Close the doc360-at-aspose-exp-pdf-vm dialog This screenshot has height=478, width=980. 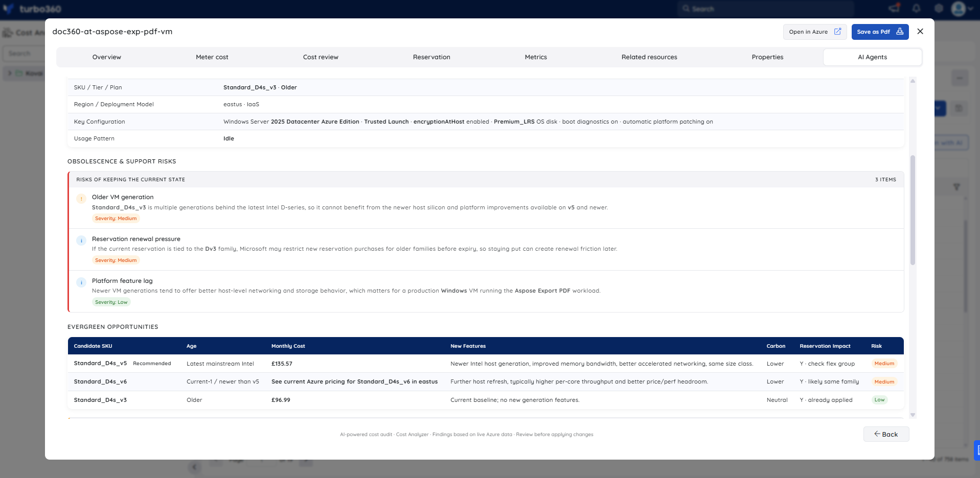coord(920,32)
